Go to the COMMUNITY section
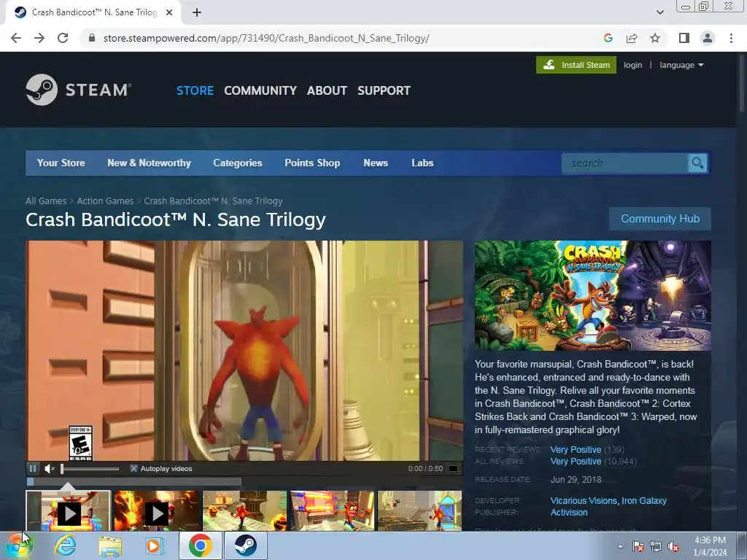 point(260,90)
